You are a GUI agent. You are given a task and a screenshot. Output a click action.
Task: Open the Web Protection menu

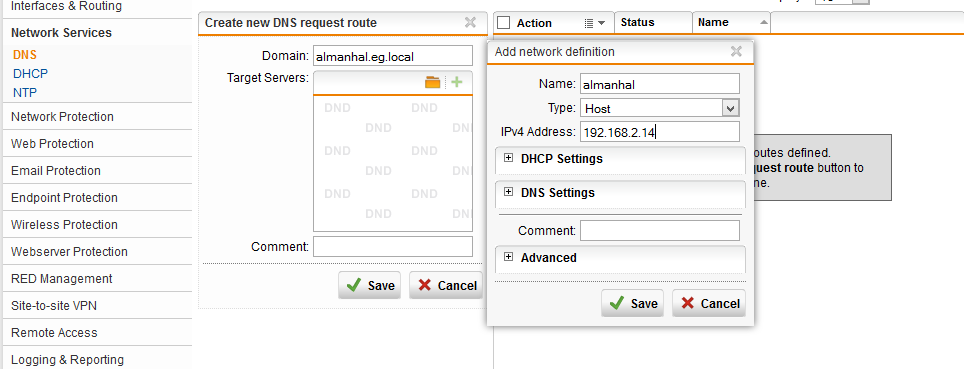(x=52, y=143)
